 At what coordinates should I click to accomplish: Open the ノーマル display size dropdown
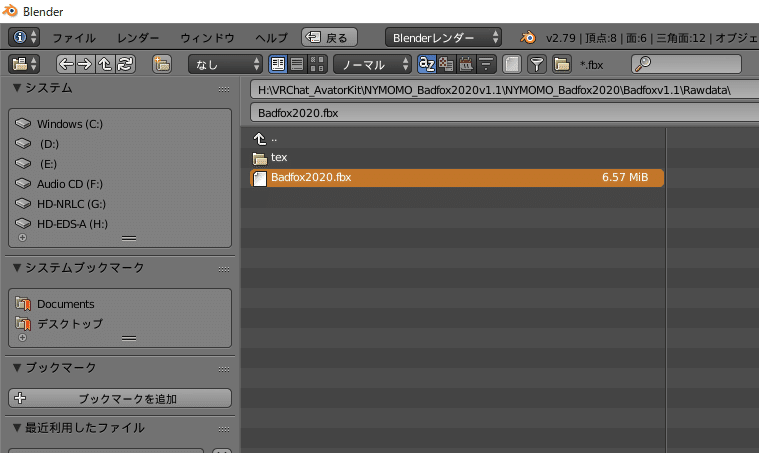(372, 64)
